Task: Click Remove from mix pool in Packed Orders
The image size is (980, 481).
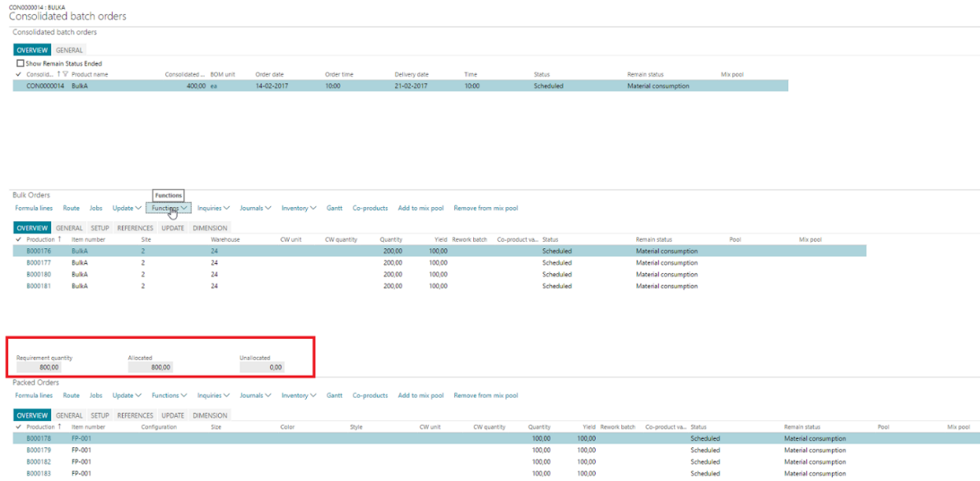Action: [485, 395]
